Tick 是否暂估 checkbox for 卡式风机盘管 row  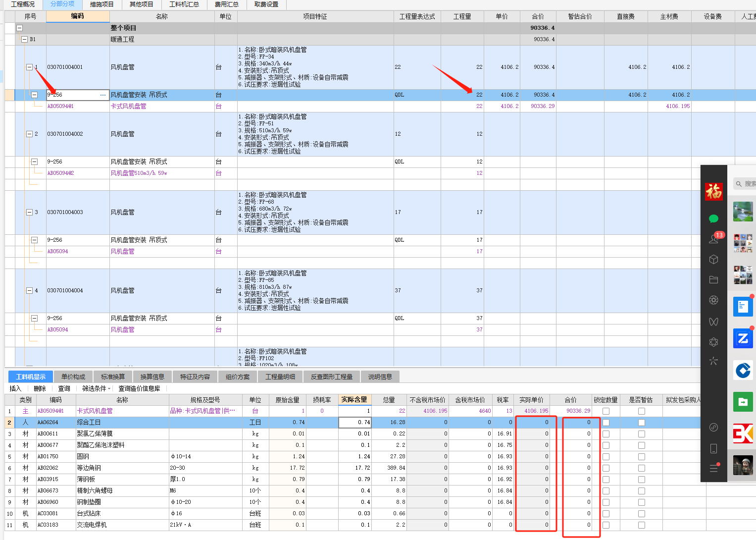642,411
